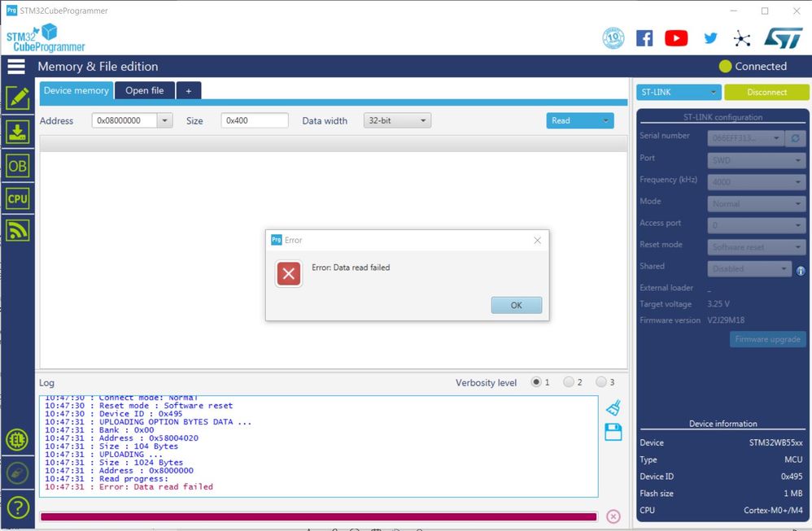Add a new tab with plus
The width and height of the screenshot is (812, 531).
point(189,91)
